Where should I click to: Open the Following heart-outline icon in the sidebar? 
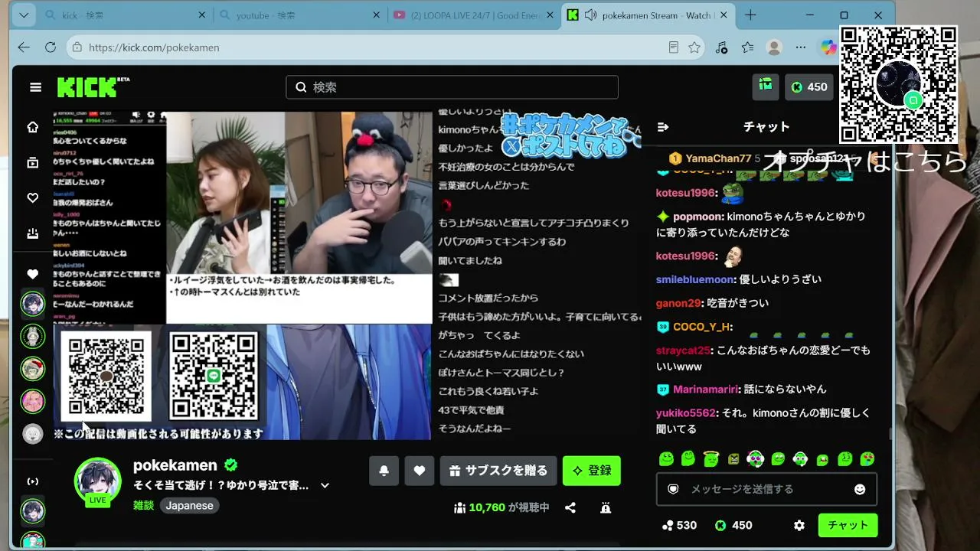pos(33,197)
